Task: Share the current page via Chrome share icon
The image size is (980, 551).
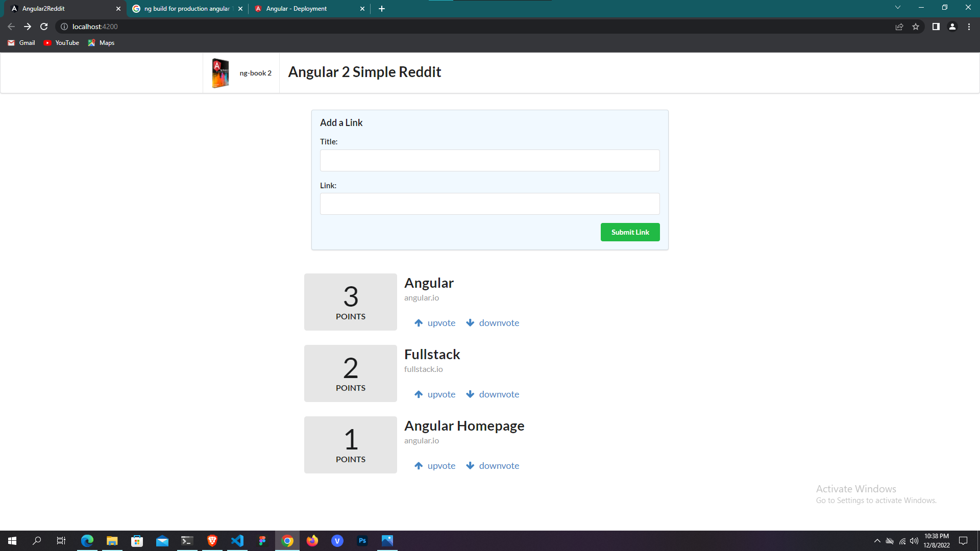Action: tap(899, 27)
